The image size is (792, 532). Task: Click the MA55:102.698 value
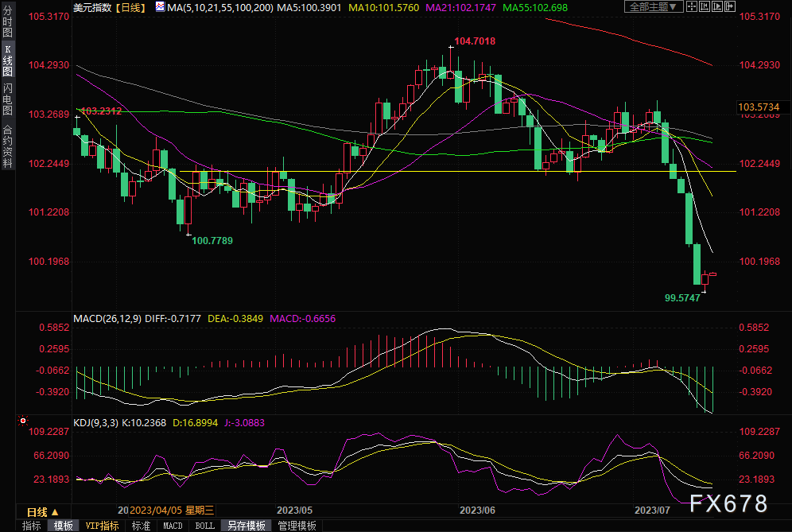(x=535, y=8)
